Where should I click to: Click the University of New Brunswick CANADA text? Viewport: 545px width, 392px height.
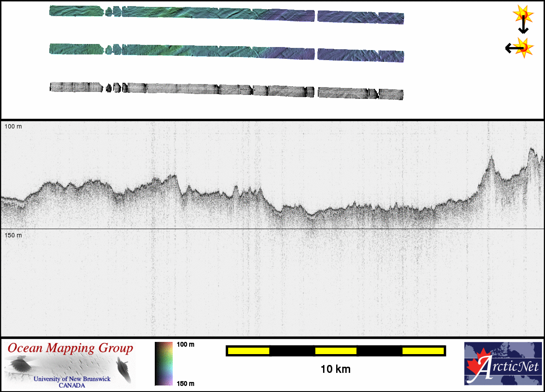click(72, 382)
